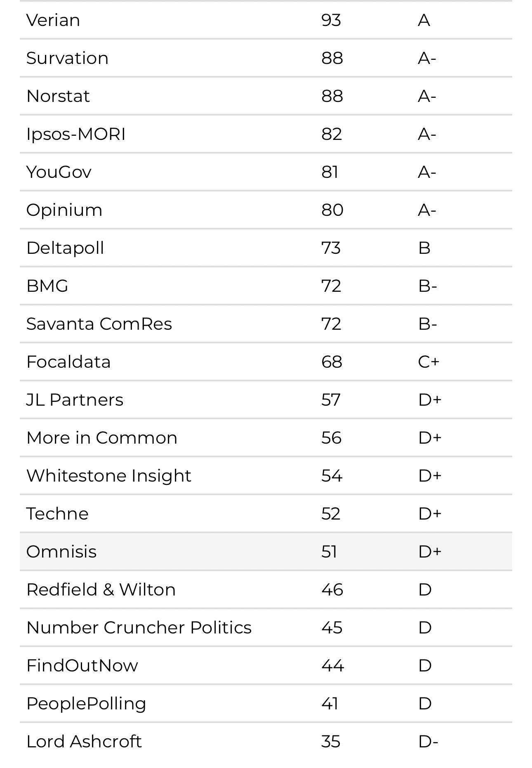Select the Redfield & Wilton row
Image resolution: width=532 pixels, height=768 pixels.
coord(266,590)
